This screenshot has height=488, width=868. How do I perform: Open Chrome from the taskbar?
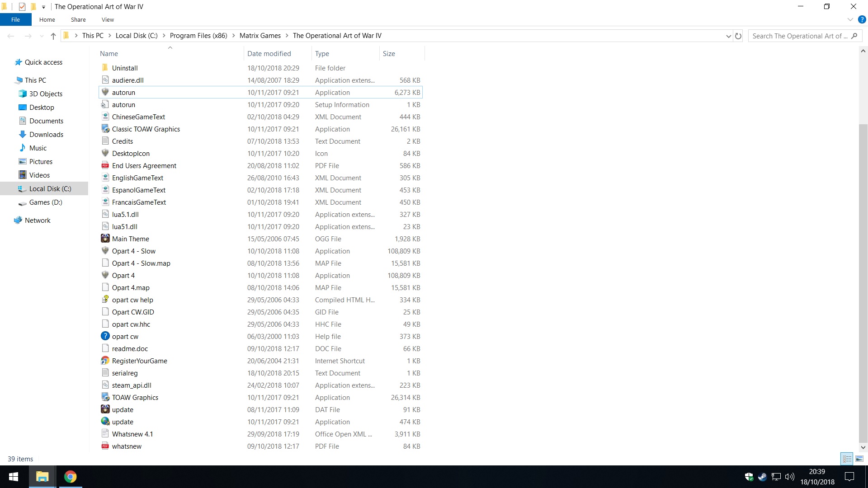[x=70, y=477]
